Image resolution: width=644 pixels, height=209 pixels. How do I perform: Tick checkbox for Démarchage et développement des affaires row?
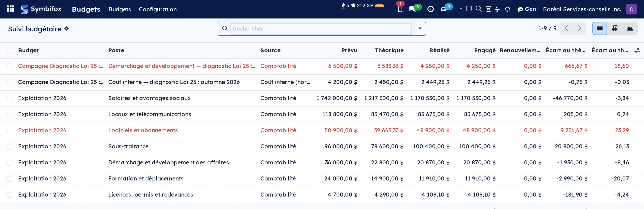coord(9,163)
